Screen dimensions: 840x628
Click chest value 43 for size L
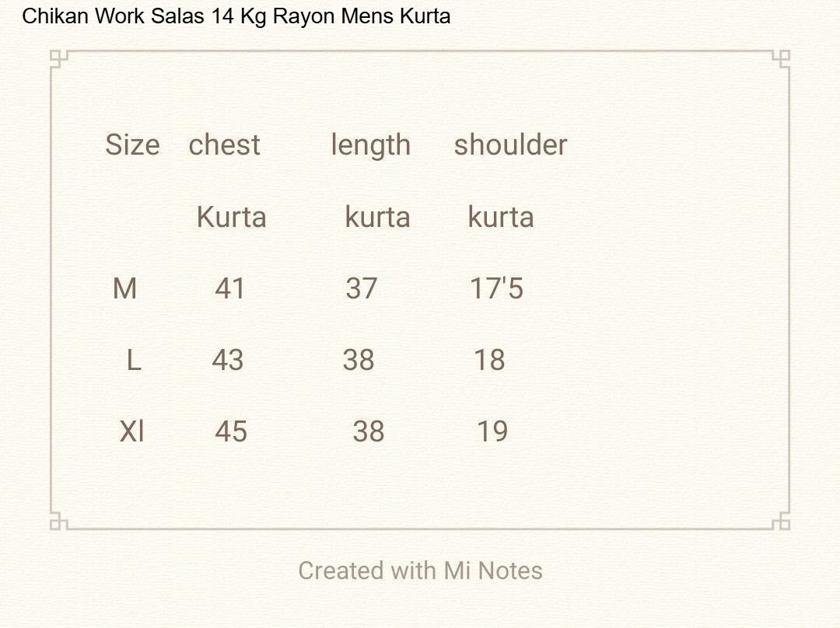[228, 361]
